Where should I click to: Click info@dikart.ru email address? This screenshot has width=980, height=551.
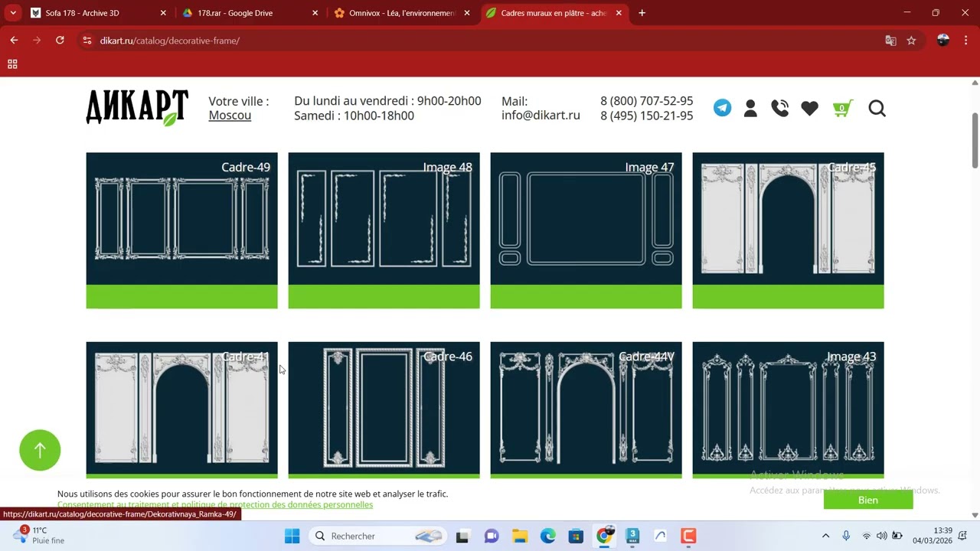pos(541,116)
